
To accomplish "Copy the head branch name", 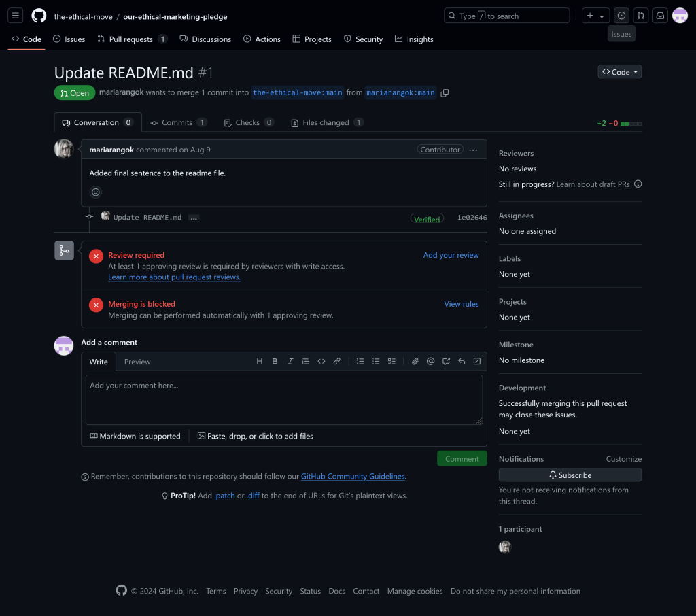I will 445,93.
